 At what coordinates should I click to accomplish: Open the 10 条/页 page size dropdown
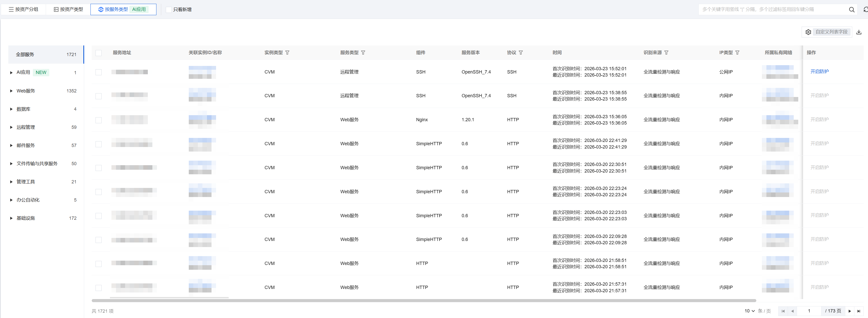[x=749, y=311]
